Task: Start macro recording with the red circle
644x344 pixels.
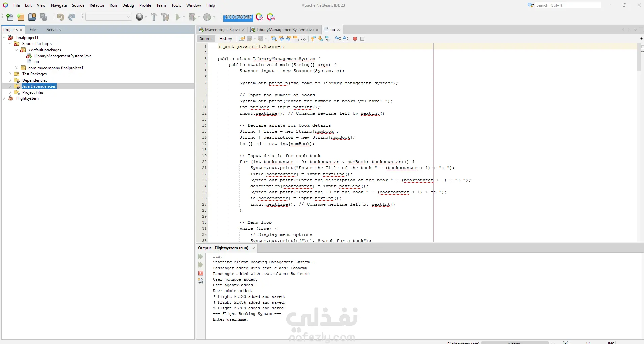Action: (x=355, y=39)
